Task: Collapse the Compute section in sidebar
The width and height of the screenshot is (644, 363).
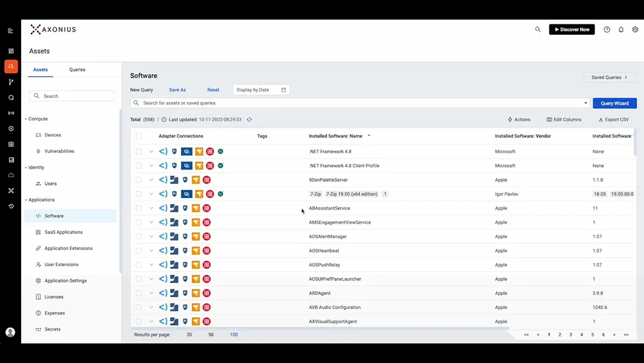Action: (26, 119)
